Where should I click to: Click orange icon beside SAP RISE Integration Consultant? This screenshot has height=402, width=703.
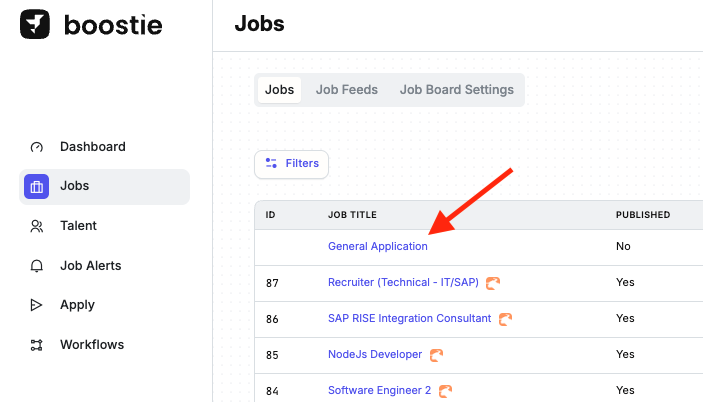(505, 319)
